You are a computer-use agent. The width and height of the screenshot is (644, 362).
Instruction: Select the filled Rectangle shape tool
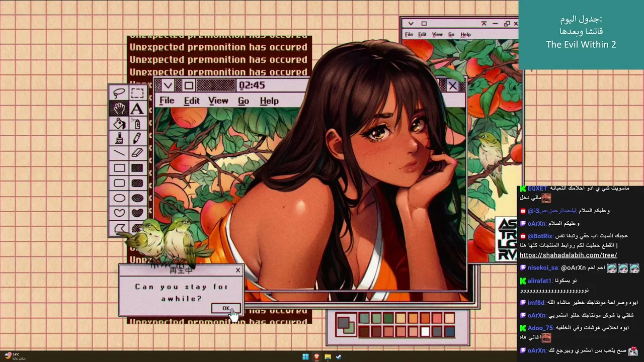click(x=137, y=168)
